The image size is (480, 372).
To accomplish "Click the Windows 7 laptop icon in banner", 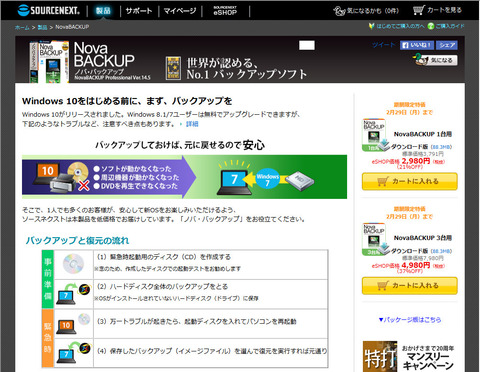I will pos(234,182).
